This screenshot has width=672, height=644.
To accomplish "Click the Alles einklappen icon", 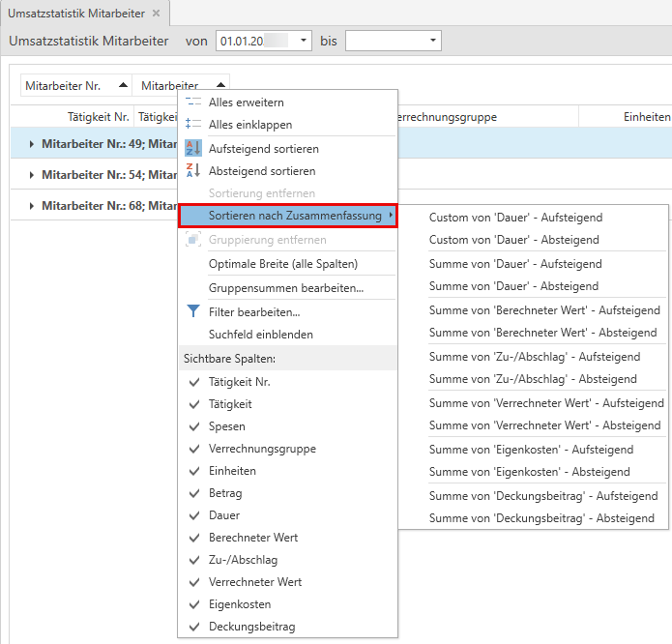I will coord(193,125).
